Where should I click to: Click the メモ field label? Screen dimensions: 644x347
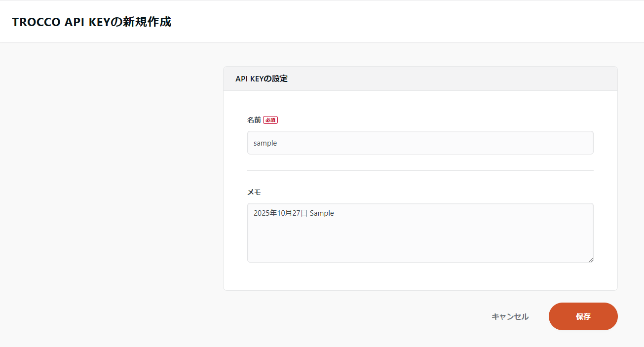pos(254,192)
